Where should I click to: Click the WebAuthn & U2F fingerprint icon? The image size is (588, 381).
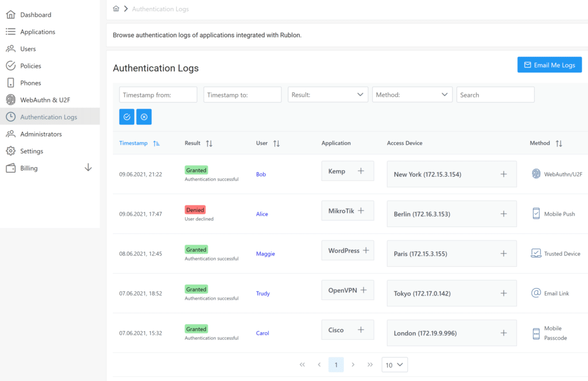pyautogui.click(x=12, y=99)
